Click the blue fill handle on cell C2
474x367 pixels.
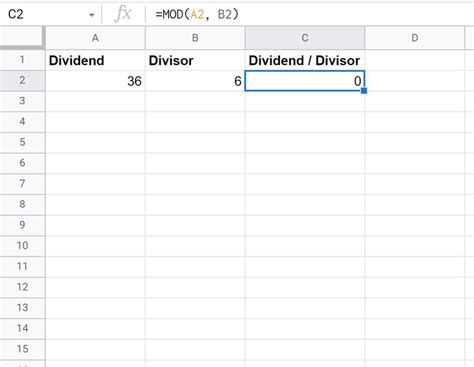pyautogui.click(x=364, y=90)
